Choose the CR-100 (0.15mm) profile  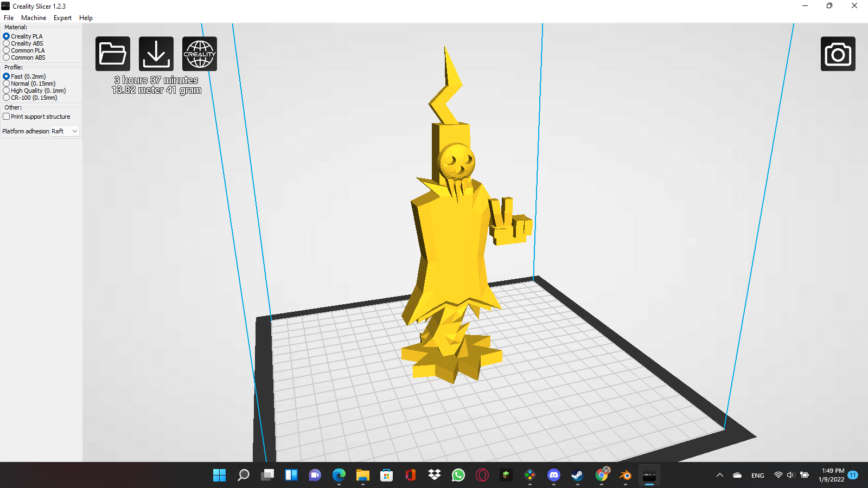click(30, 98)
